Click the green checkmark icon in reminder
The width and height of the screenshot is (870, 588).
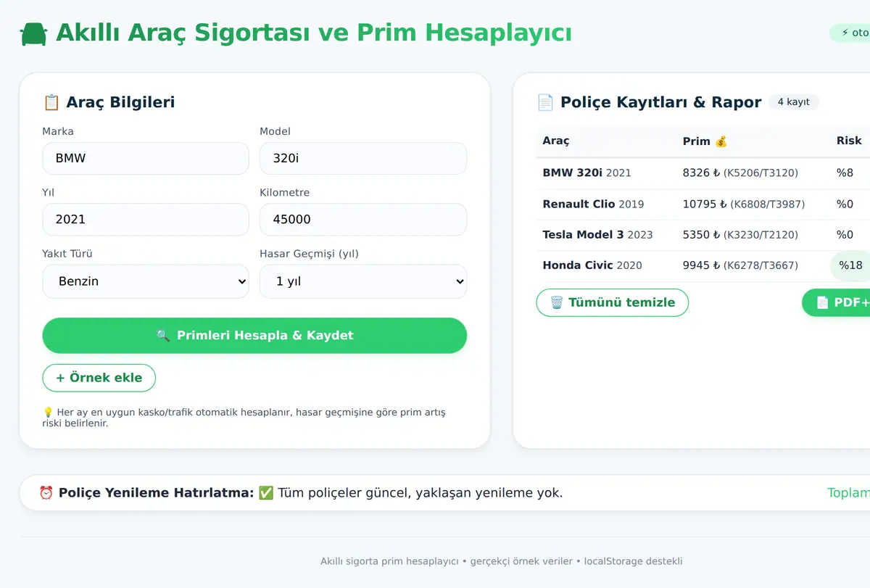(266, 493)
